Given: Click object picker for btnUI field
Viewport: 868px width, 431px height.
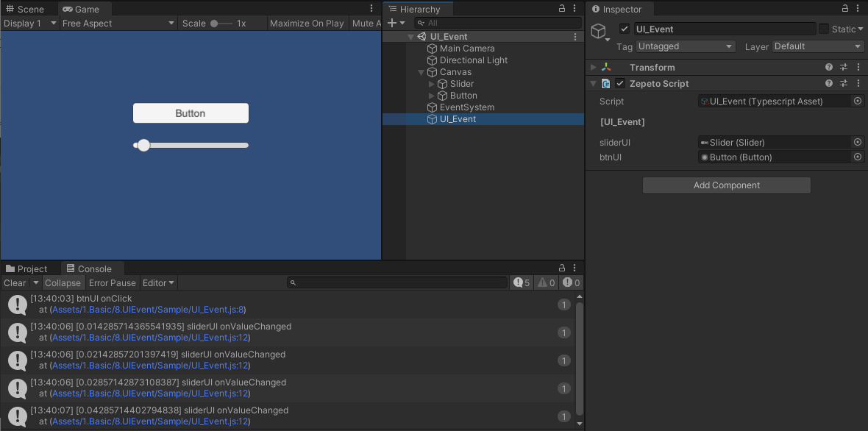Looking at the screenshot, I should pos(858,157).
